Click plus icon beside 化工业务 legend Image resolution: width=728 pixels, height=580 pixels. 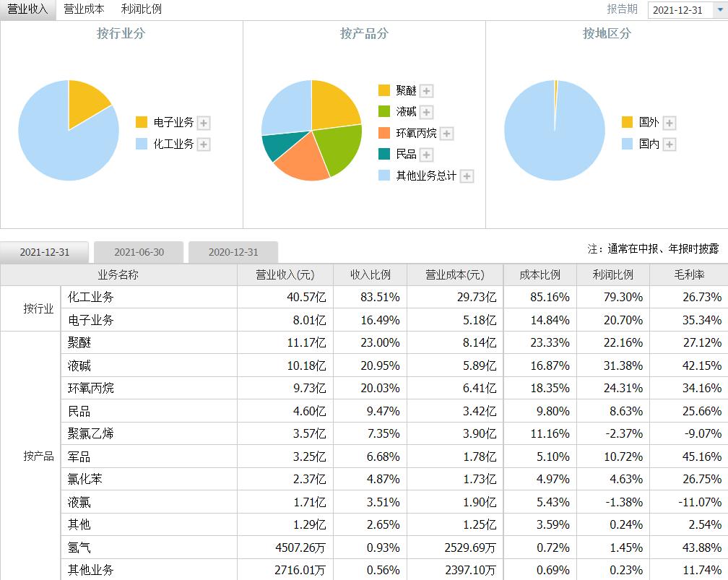tap(204, 144)
